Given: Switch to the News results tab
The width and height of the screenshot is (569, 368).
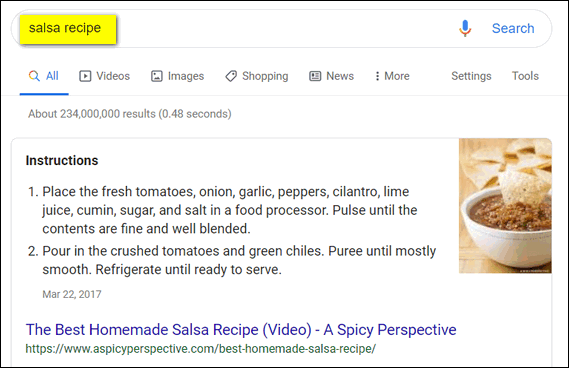Looking at the screenshot, I should click(x=331, y=76).
